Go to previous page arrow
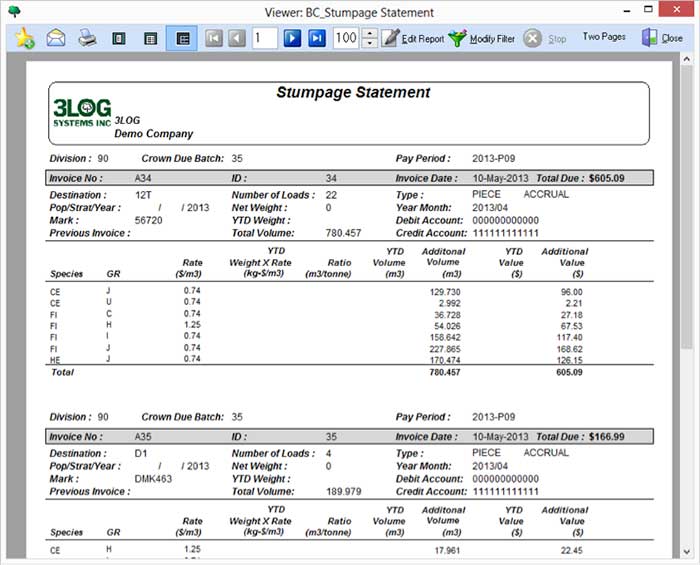700x565 pixels. click(x=237, y=38)
